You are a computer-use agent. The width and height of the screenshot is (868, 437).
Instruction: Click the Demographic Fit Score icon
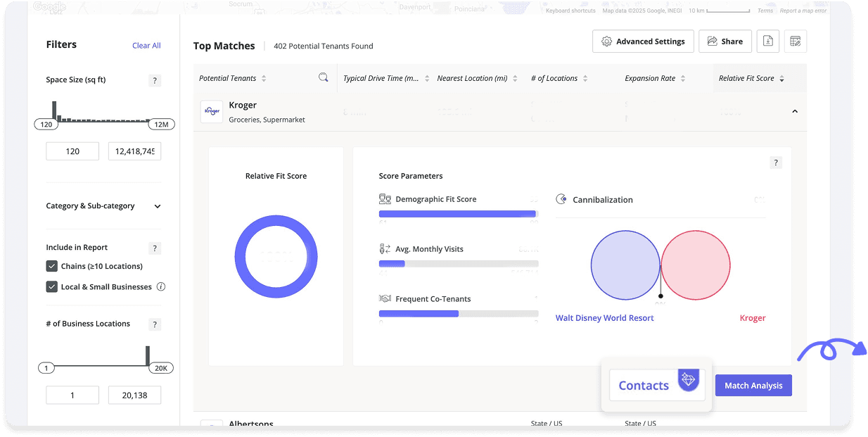point(385,199)
